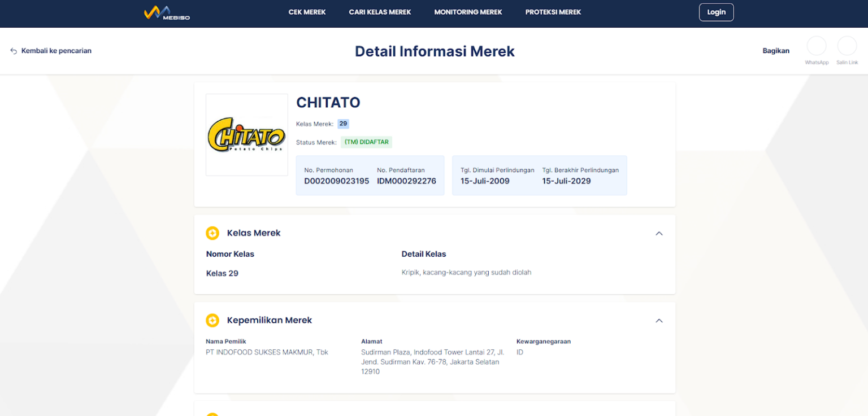Open Monitoring Merek from navigation
868x416 pixels.
tap(468, 12)
